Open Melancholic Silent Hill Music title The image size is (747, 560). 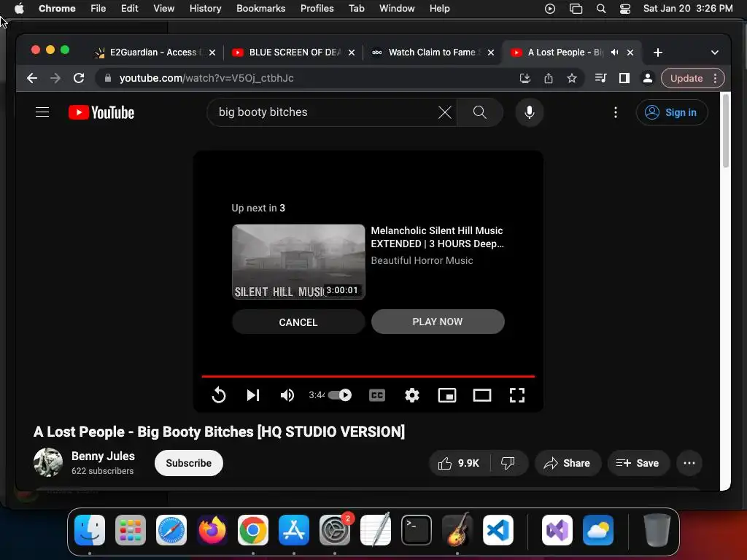[x=437, y=237]
